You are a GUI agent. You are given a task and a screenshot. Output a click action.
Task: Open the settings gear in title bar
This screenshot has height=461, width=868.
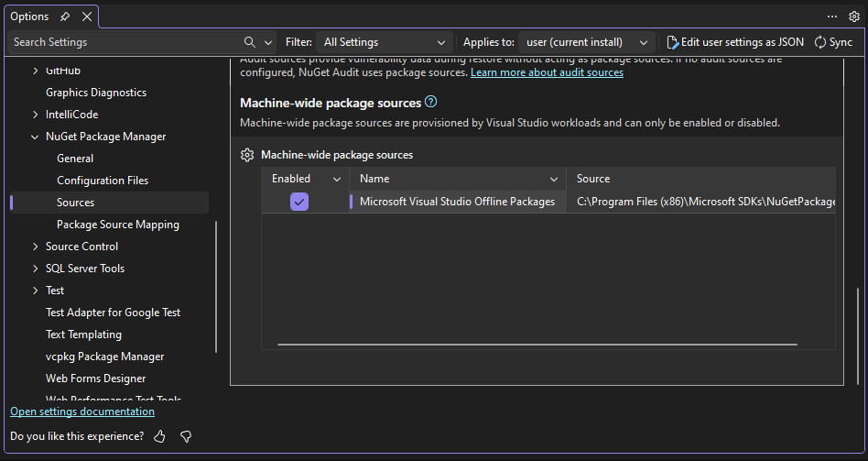click(x=854, y=16)
